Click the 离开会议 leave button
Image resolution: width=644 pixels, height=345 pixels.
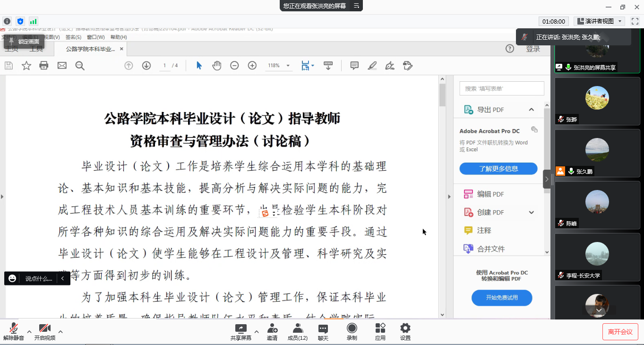(620, 332)
